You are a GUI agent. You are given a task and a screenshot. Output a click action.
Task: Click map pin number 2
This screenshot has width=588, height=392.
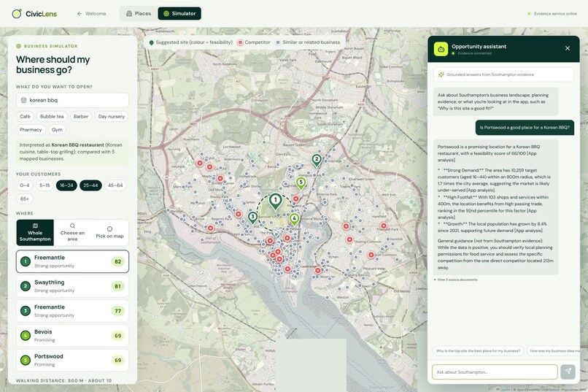[x=317, y=160]
